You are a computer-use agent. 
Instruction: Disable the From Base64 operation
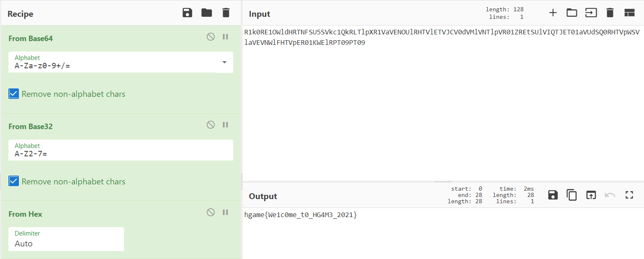[x=210, y=37]
